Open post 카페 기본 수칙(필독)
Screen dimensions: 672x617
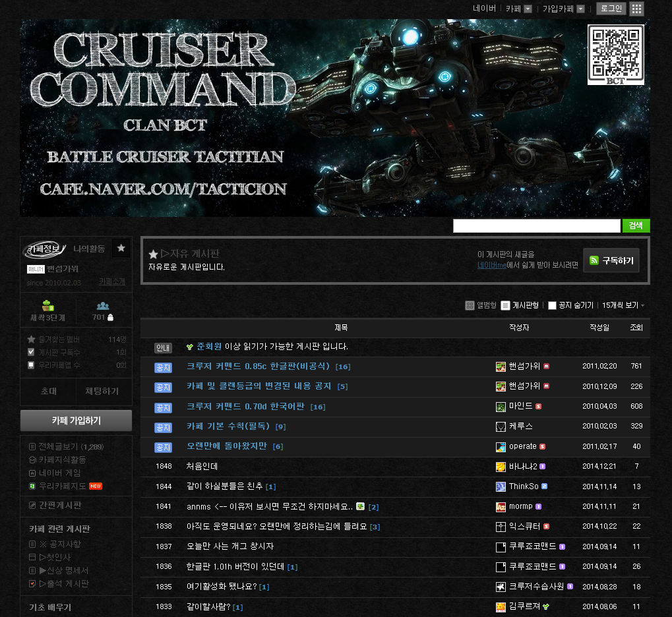tap(228, 426)
